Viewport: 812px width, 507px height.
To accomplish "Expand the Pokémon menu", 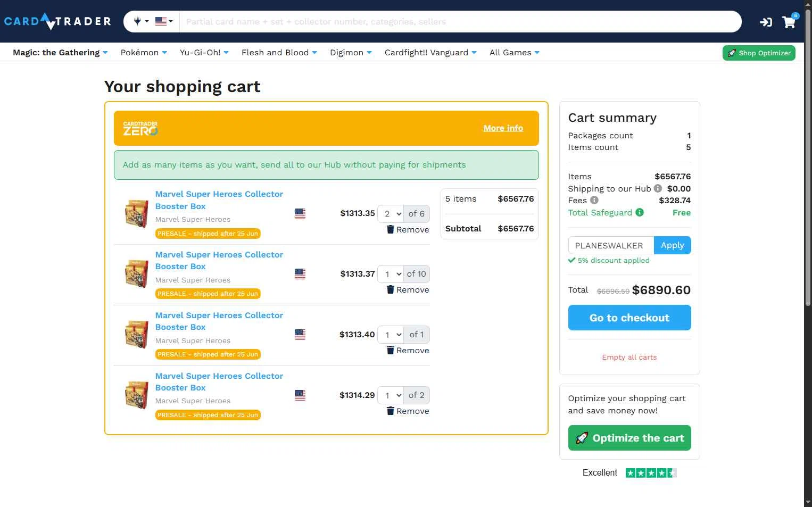I will click(x=144, y=52).
